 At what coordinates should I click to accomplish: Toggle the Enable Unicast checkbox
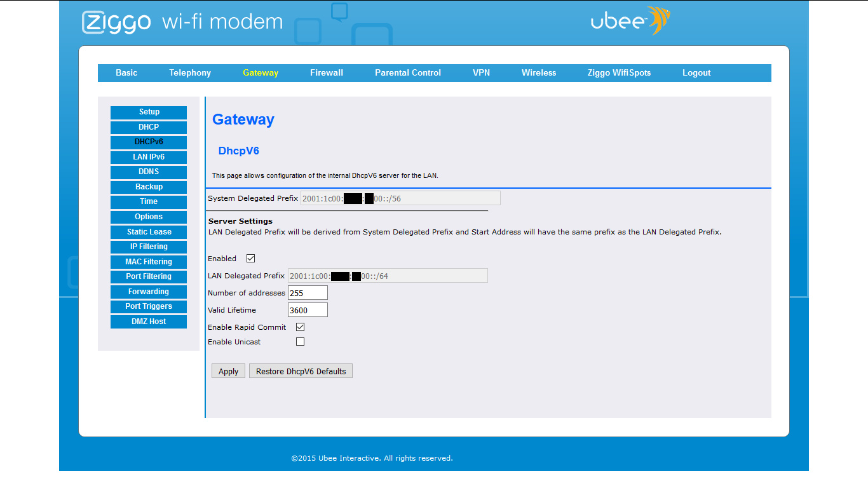[x=301, y=342]
